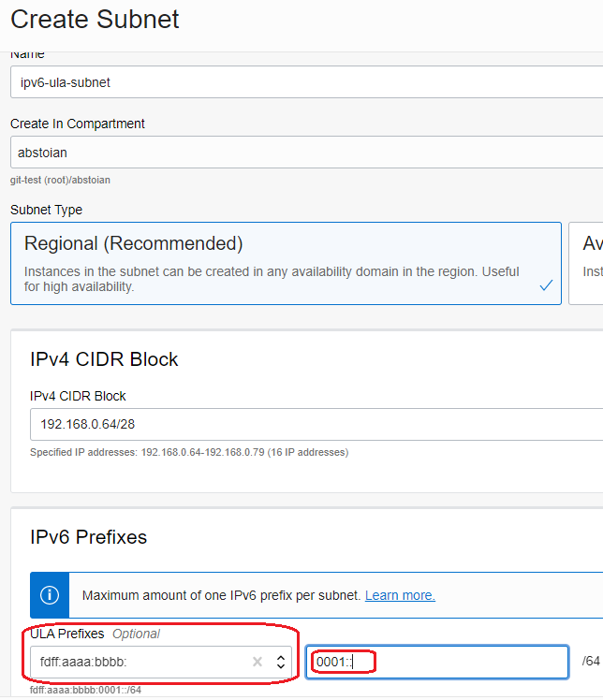
Task: Click the checkmark on the Regional card
Action: pos(546,285)
